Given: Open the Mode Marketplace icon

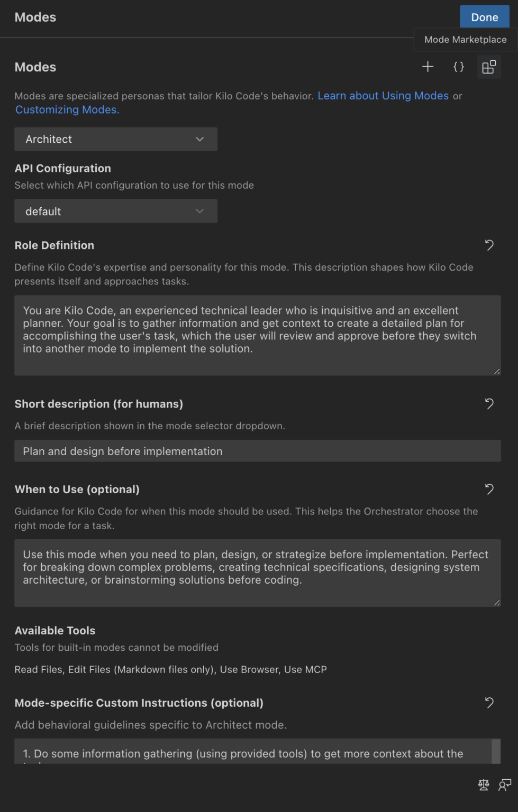Looking at the screenshot, I should coord(488,67).
